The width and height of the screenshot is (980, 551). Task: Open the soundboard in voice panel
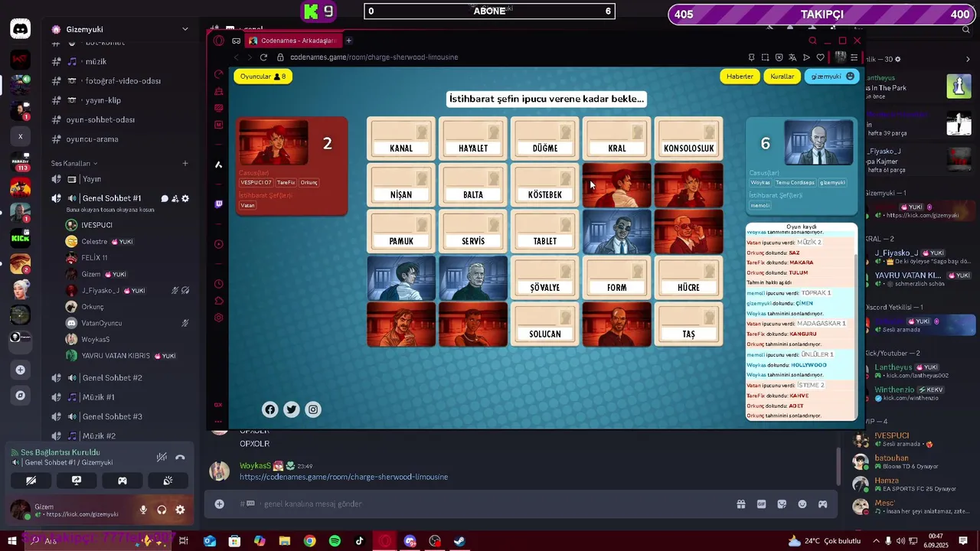pos(168,481)
